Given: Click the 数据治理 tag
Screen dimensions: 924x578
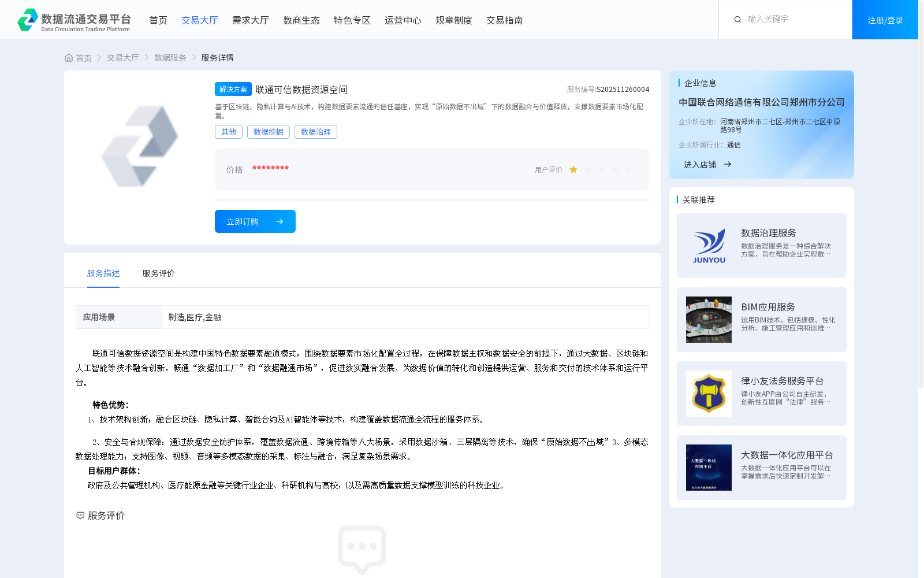Looking at the screenshot, I should click(316, 132).
